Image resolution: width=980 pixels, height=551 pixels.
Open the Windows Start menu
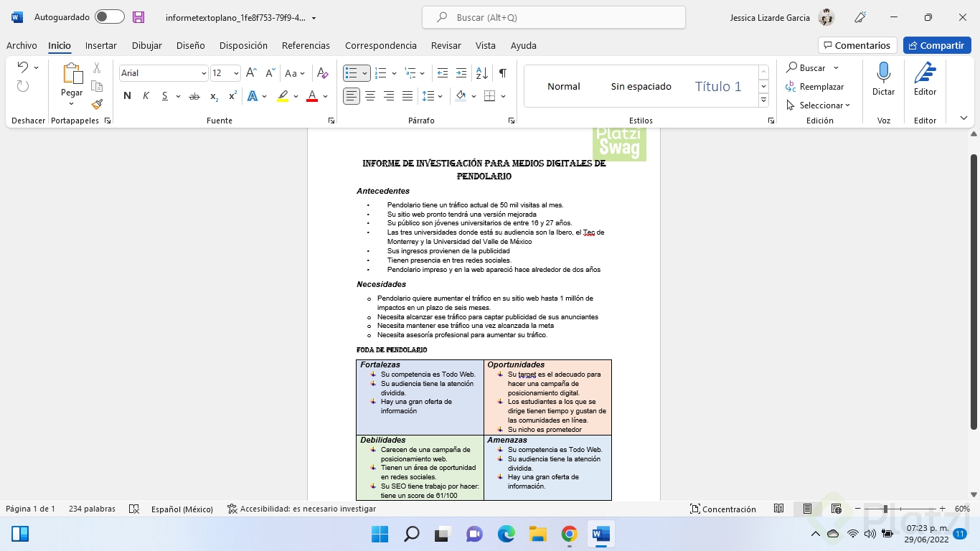380,534
